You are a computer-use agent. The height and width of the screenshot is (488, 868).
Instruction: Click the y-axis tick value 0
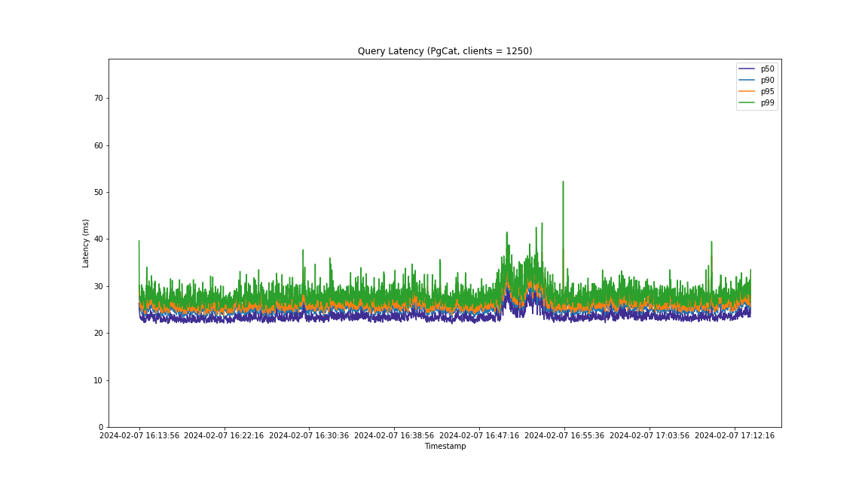point(101,427)
